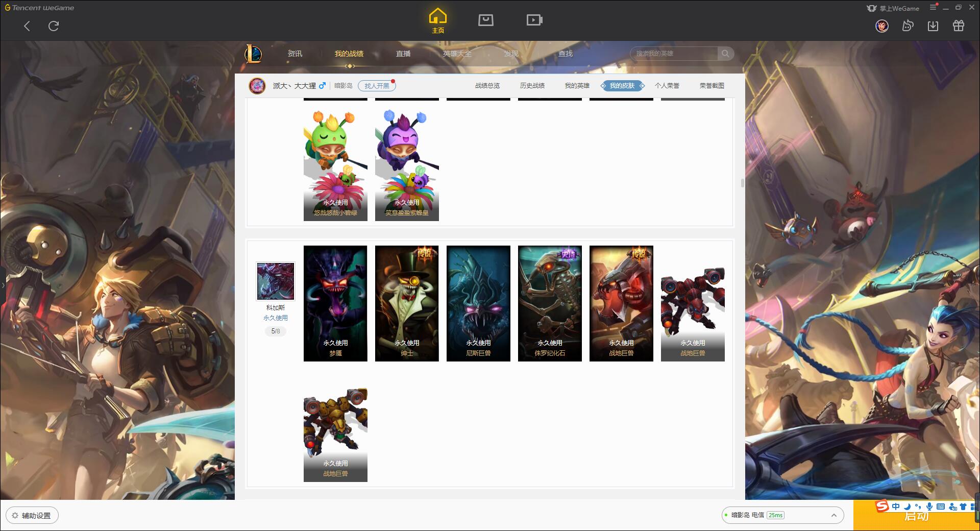Refresh the page with the reload icon
The height and width of the screenshot is (531, 980).
tap(54, 26)
